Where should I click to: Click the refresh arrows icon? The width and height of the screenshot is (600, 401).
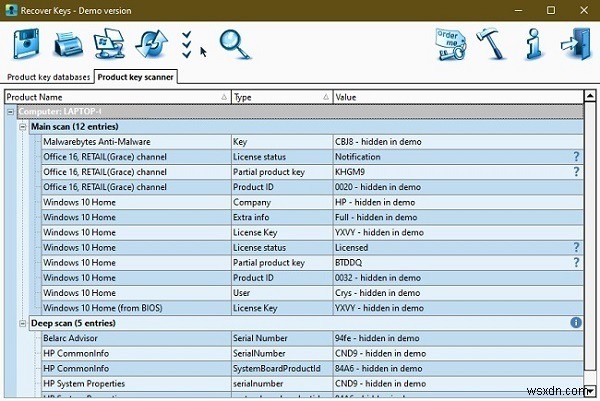152,44
